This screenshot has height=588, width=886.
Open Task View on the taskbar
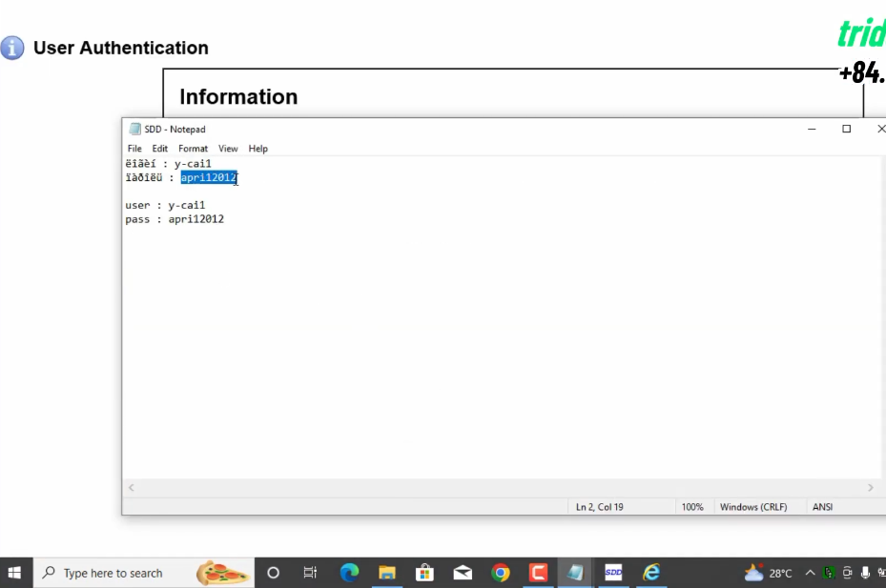[x=310, y=573]
